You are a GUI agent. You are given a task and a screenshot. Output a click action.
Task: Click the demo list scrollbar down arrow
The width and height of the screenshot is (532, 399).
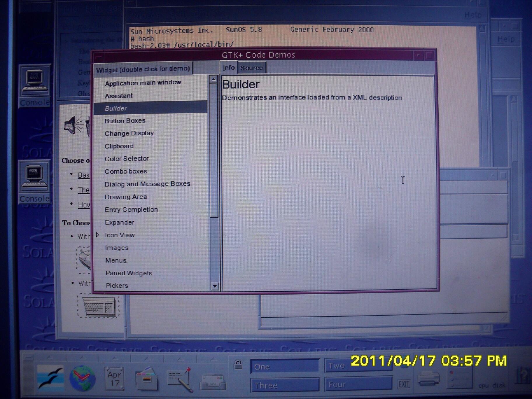tap(215, 286)
